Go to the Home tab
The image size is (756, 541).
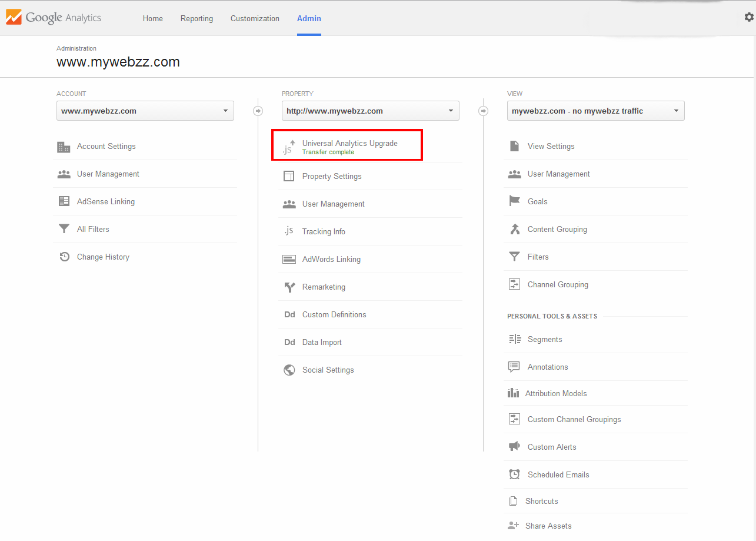point(153,18)
